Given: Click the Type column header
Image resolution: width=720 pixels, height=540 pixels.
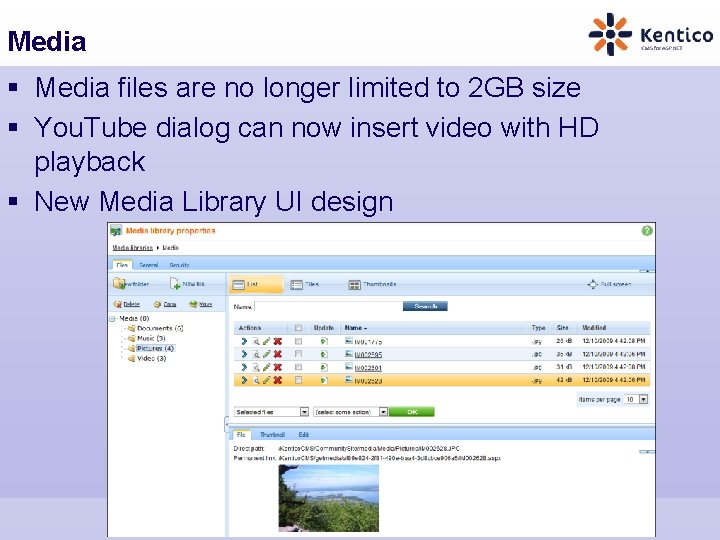Looking at the screenshot, I should pyautogui.click(x=538, y=328).
